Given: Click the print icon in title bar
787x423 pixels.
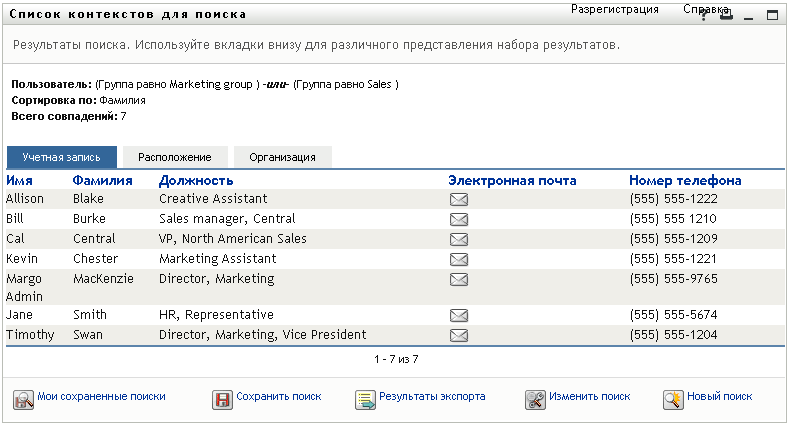Looking at the screenshot, I should (726, 16).
